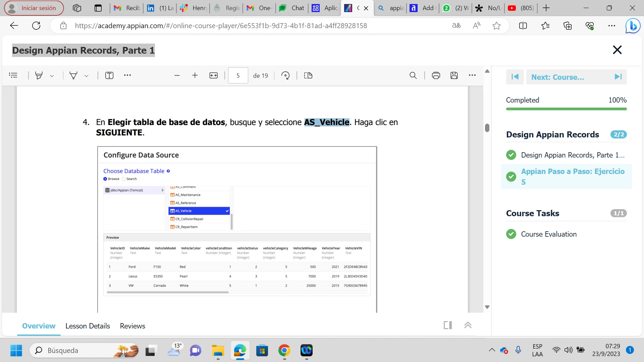Zoom in on the PDF document

[195, 75]
